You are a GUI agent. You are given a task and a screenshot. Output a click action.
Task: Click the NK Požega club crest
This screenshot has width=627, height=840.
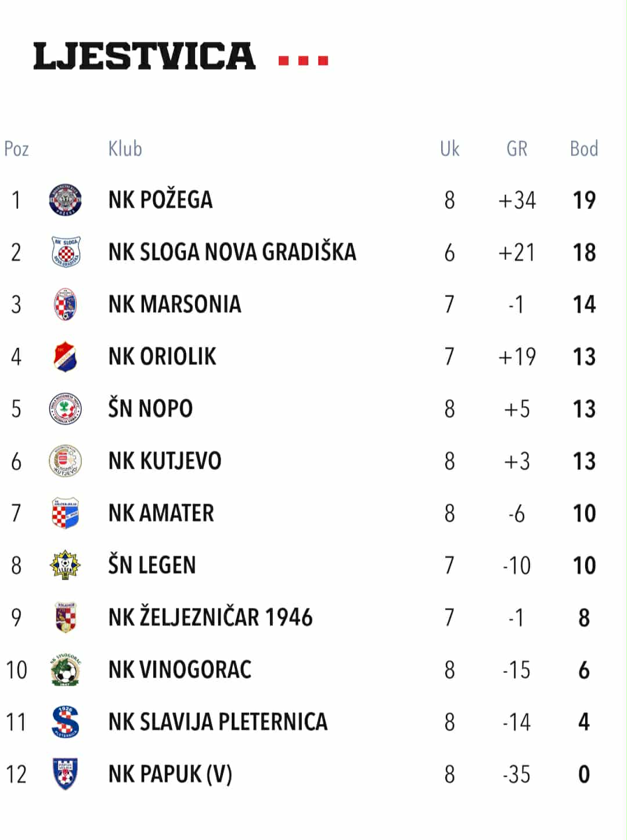pos(65,200)
